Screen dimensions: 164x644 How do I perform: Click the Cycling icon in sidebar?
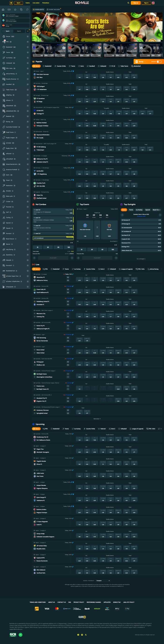pos(4,218)
